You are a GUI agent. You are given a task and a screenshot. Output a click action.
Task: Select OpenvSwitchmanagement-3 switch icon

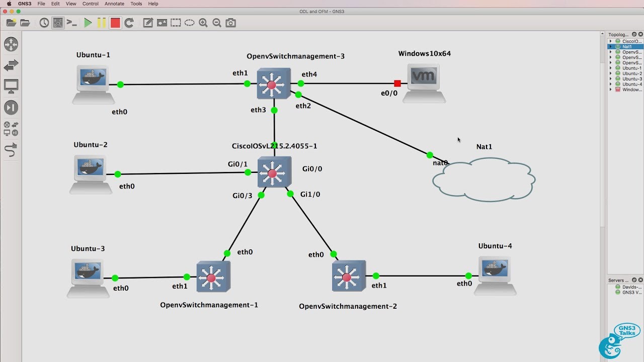tap(274, 83)
